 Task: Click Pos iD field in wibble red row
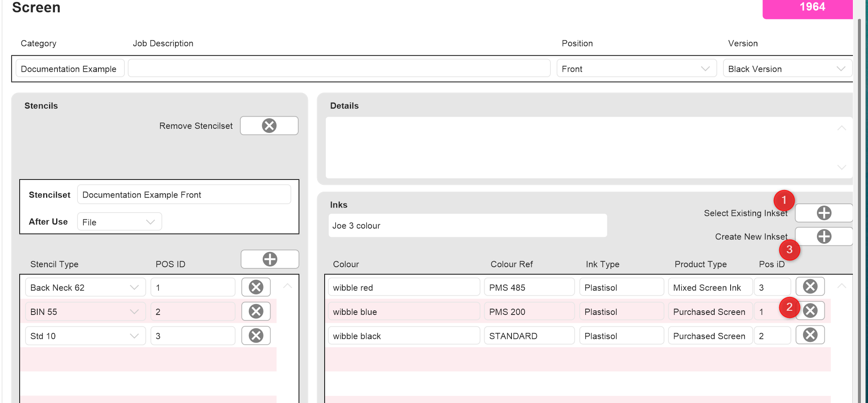[x=772, y=287]
